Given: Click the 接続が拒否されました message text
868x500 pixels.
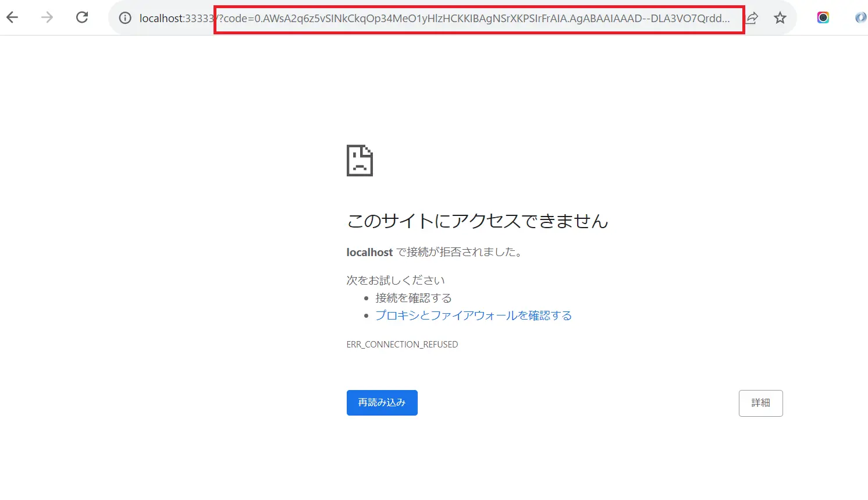Looking at the screenshot, I should (x=461, y=252).
